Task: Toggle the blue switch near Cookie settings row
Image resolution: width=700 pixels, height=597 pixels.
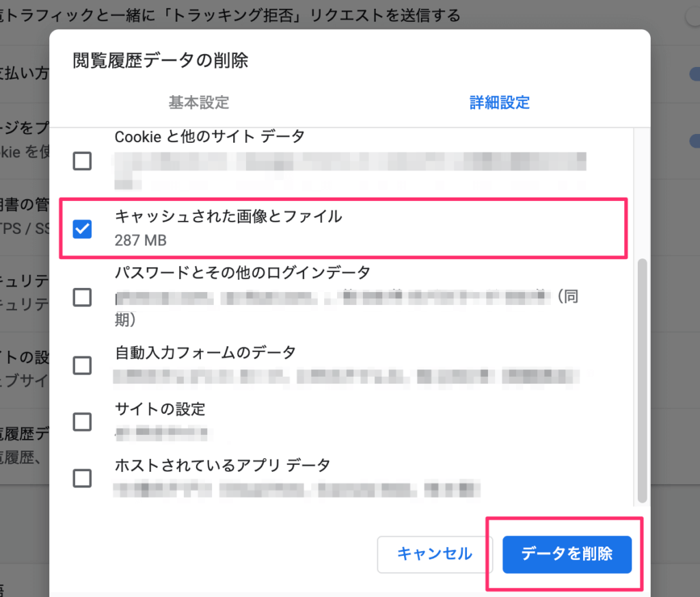Action: click(695, 140)
